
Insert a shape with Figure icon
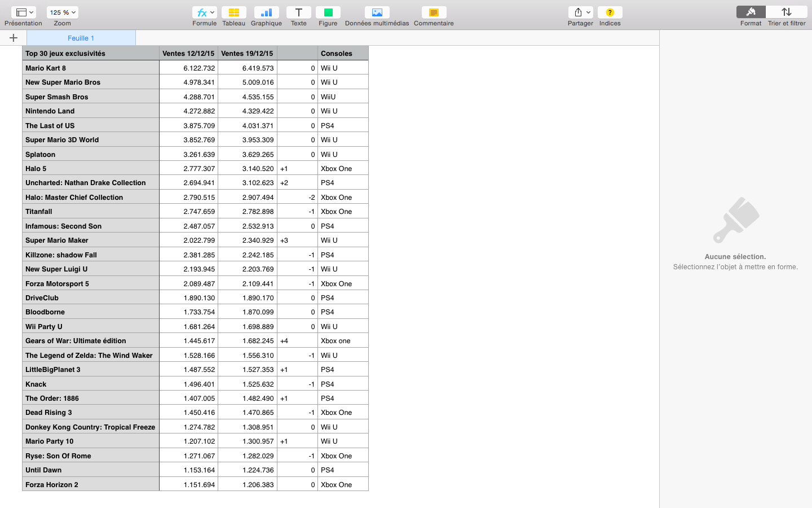328,12
